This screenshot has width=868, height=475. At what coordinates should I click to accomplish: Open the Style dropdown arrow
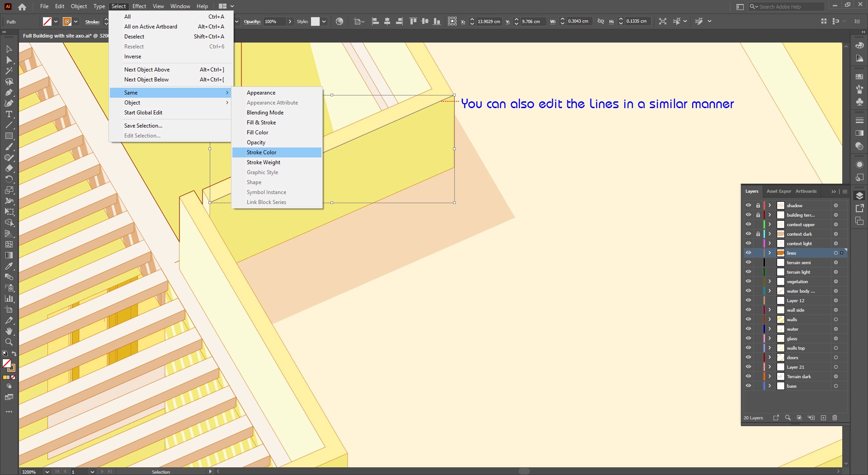[x=324, y=21]
